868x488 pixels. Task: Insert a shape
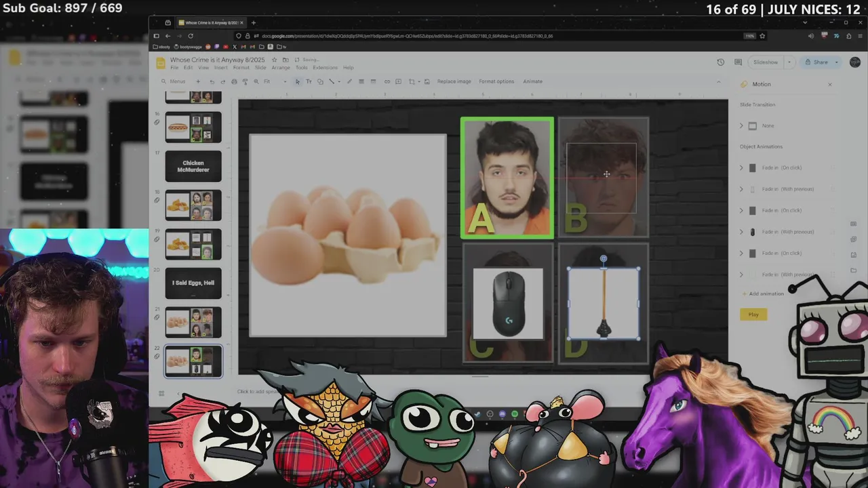point(320,81)
